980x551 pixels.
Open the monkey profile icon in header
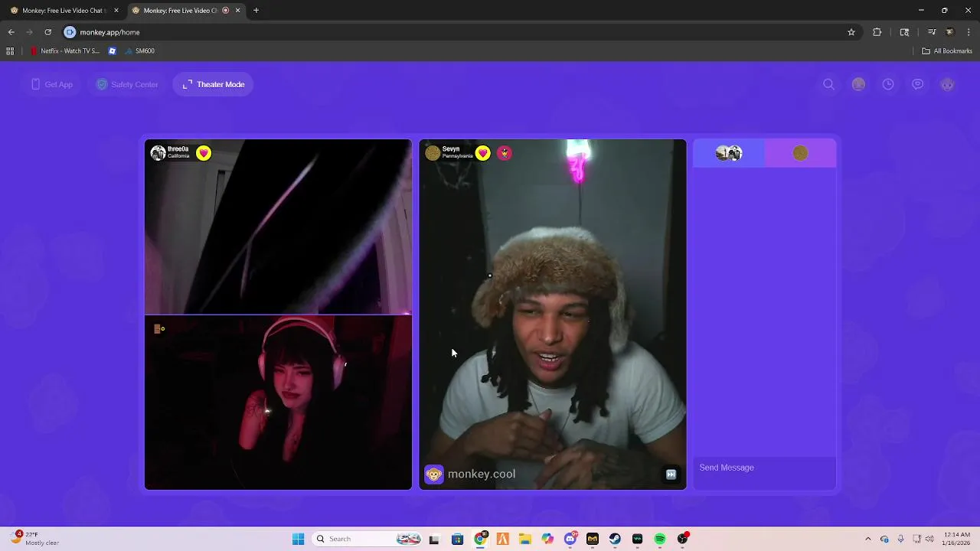pos(947,84)
